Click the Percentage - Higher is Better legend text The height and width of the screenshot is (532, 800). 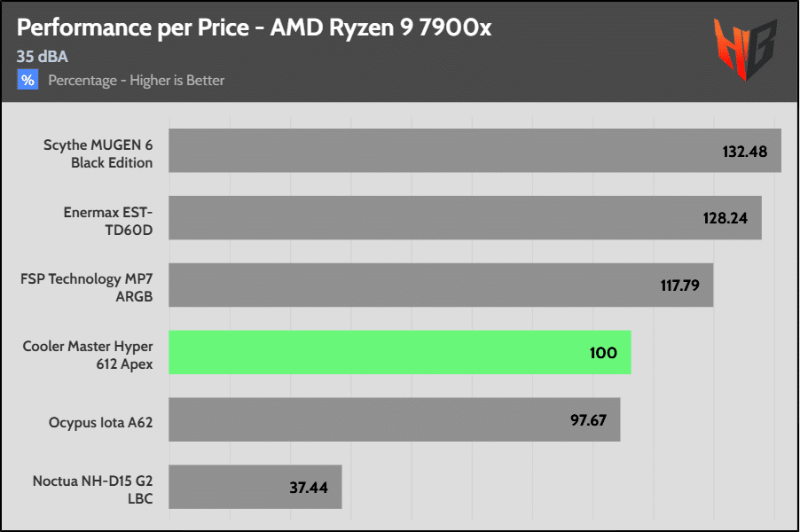pos(137,81)
